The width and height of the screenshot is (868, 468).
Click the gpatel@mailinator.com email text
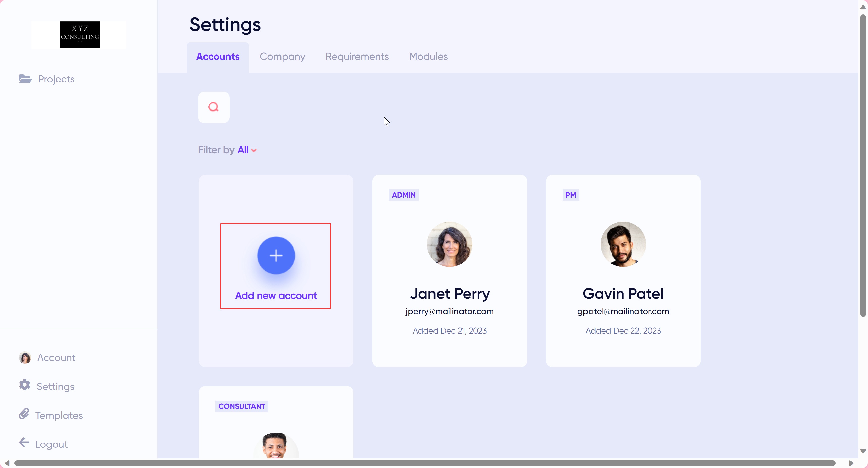point(623,311)
